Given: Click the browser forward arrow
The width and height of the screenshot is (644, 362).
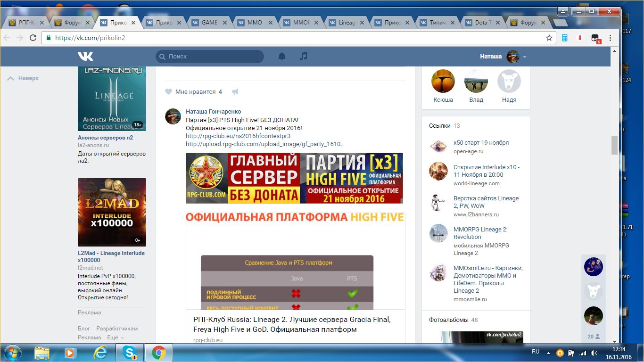Looking at the screenshot, I should (x=20, y=38).
